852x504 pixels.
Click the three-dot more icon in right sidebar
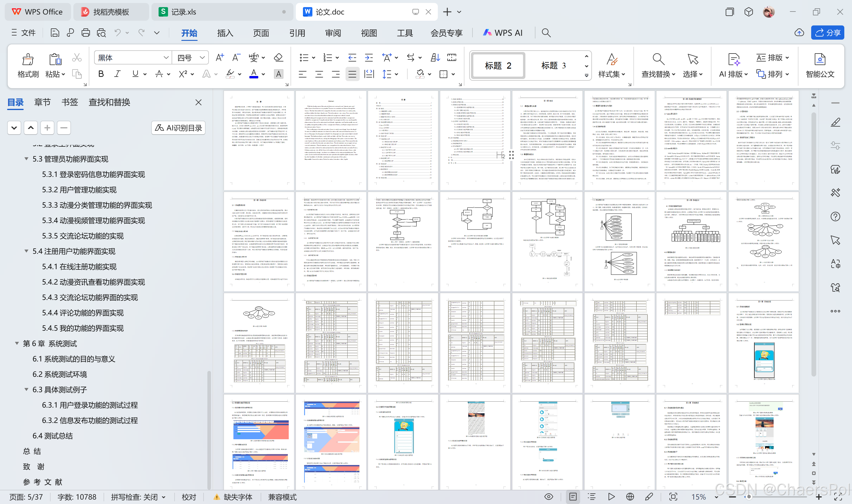[x=835, y=311]
